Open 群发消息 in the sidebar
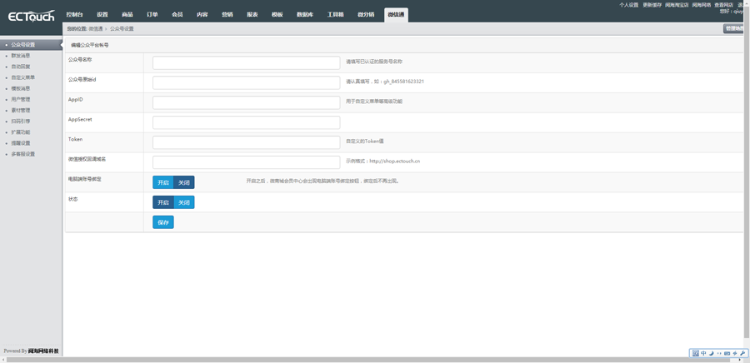 [21, 55]
